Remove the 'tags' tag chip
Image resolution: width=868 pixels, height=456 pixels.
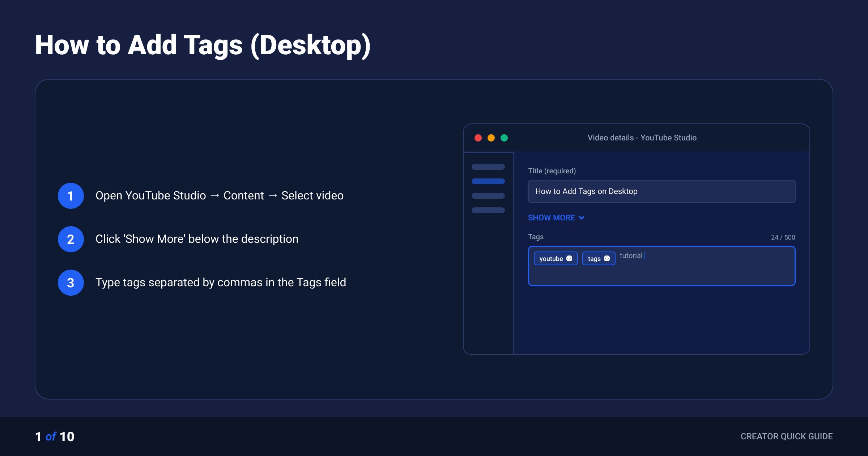pos(607,258)
